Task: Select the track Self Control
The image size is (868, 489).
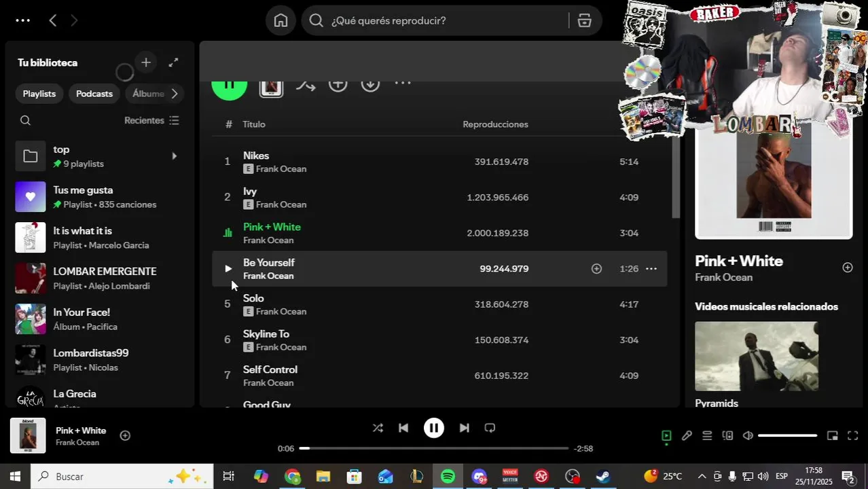Action: coord(439,376)
